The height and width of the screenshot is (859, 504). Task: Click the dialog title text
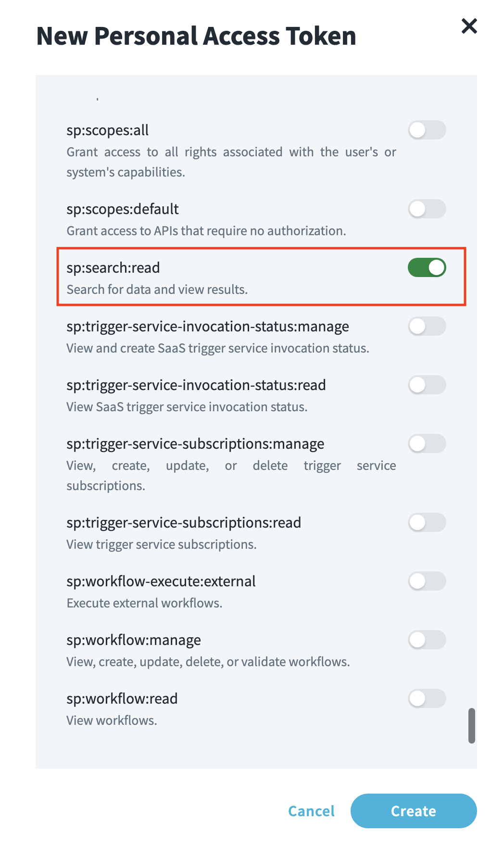pyautogui.click(x=196, y=35)
